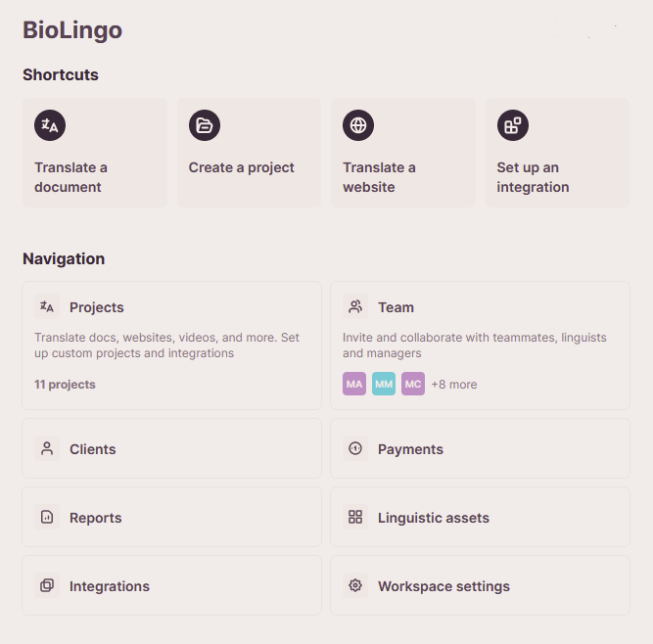Navigate to Linguistic assets label
The image size is (653, 644).
(433, 518)
